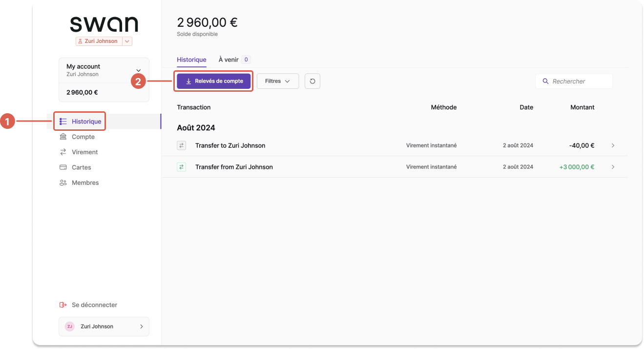Click the ZJ avatar circle

point(70,327)
